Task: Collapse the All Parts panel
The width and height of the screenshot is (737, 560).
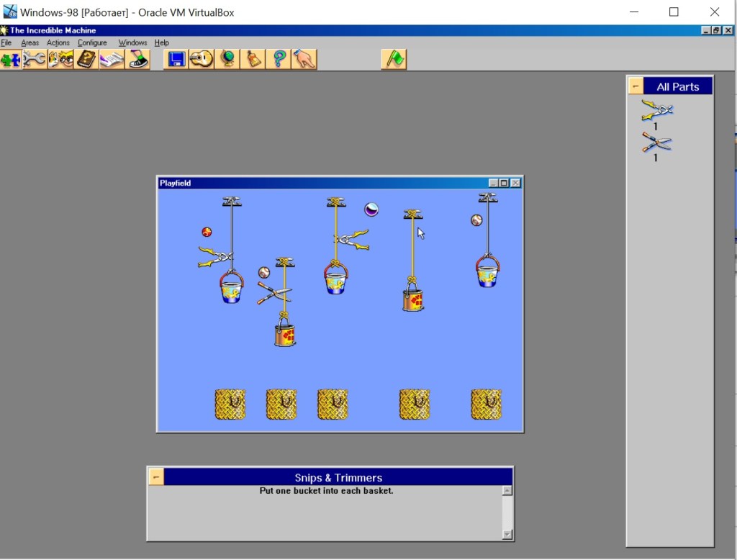Action: [636, 86]
